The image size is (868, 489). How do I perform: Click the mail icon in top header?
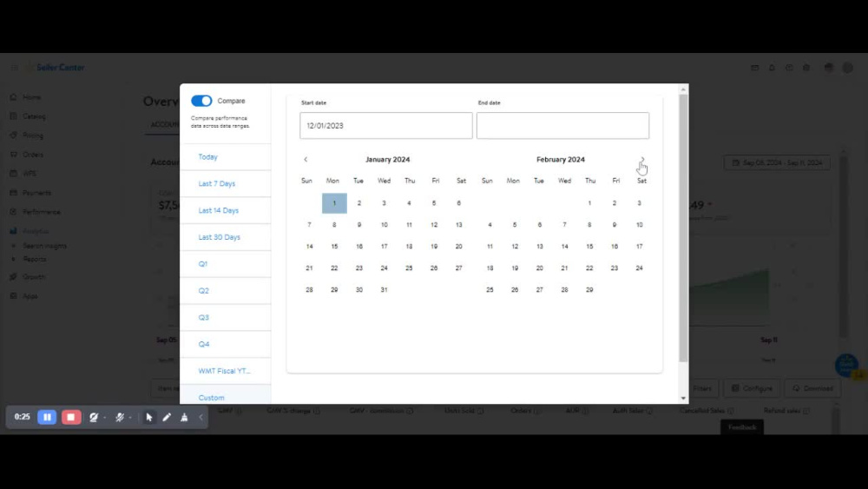(x=754, y=68)
